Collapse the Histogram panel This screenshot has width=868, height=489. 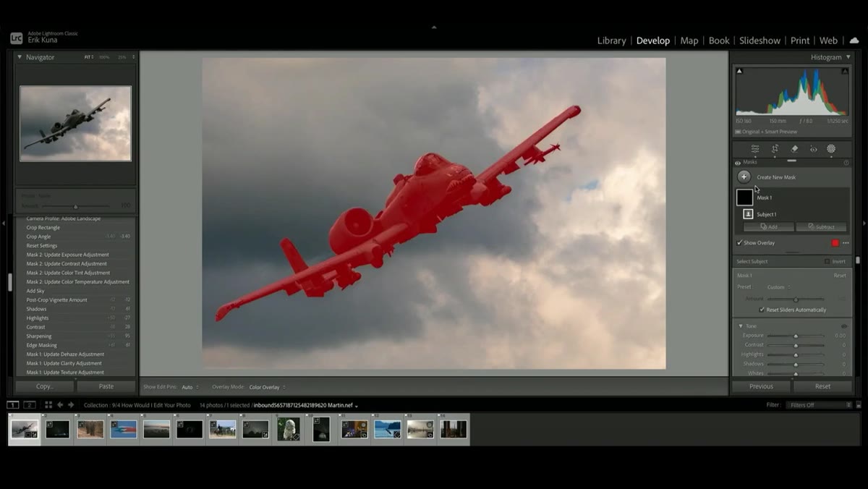point(848,57)
